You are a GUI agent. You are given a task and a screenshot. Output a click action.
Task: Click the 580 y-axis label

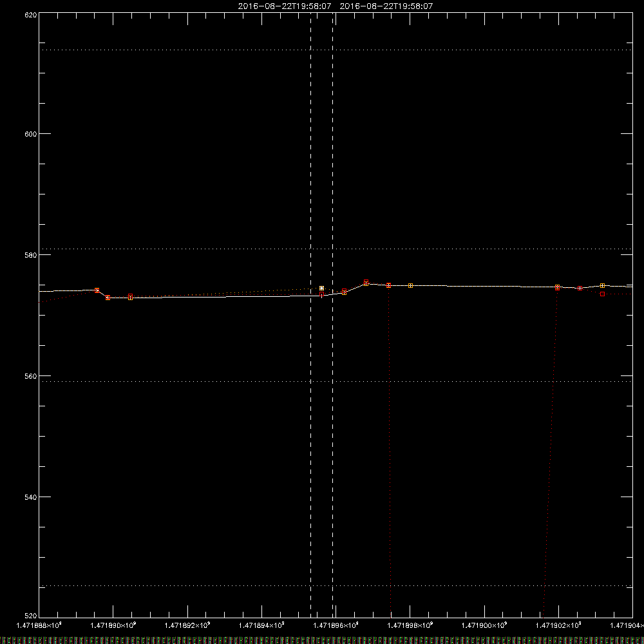tap(31, 255)
